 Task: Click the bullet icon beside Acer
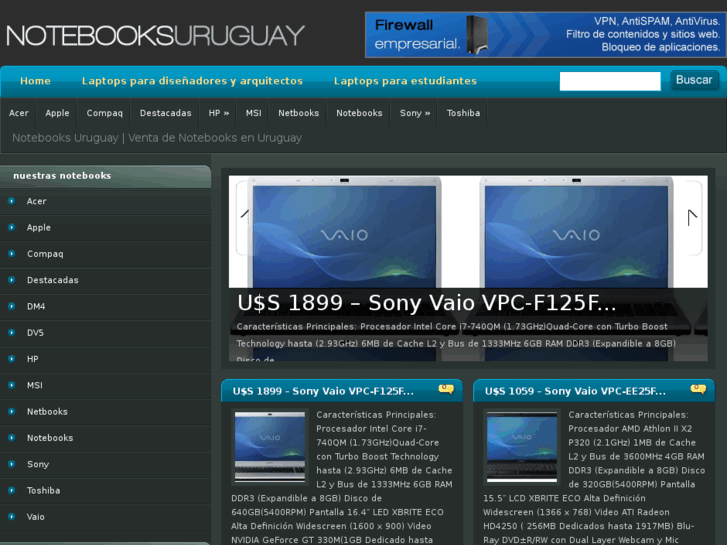(12, 201)
